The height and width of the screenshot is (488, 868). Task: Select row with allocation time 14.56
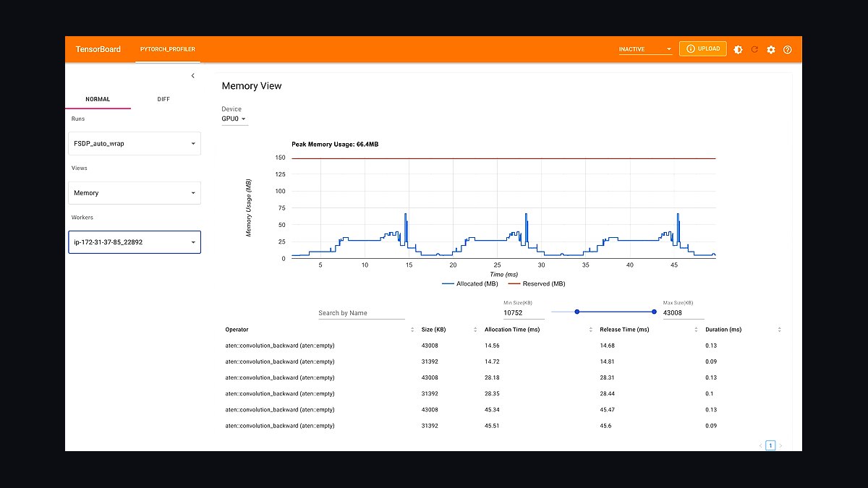[503, 346]
